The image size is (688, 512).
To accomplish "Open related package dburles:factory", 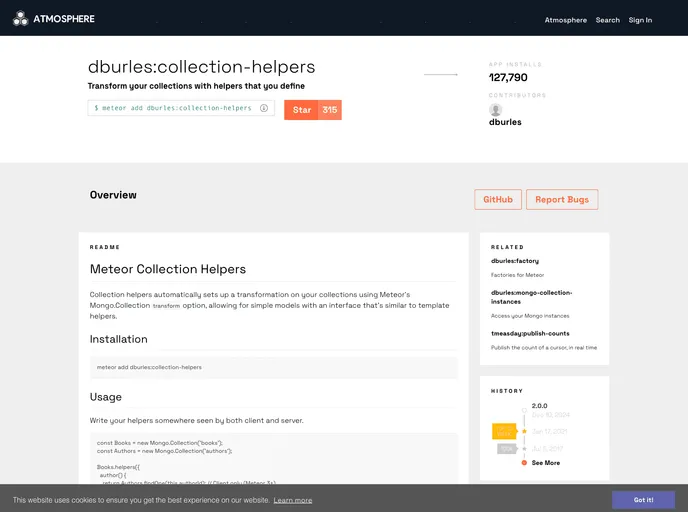I will (515, 261).
